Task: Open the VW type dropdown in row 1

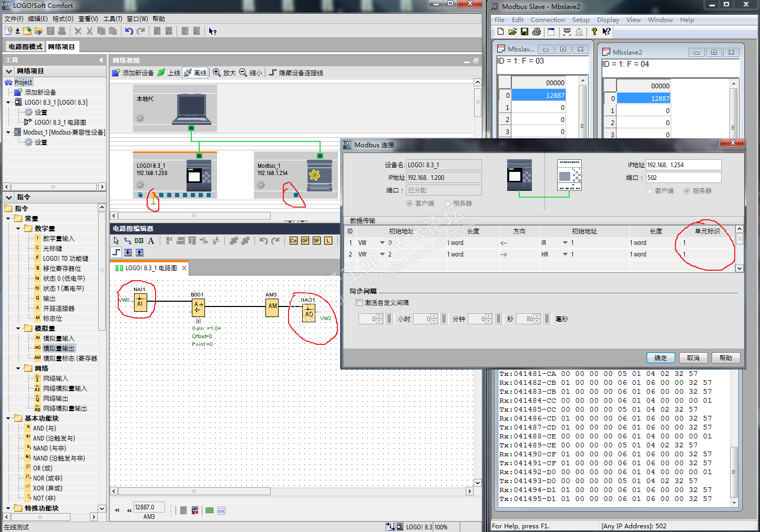Action: point(382,243)
